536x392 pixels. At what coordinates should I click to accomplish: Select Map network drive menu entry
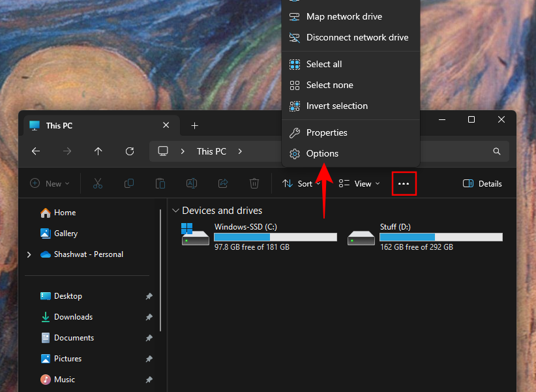(x=344, y=17)
